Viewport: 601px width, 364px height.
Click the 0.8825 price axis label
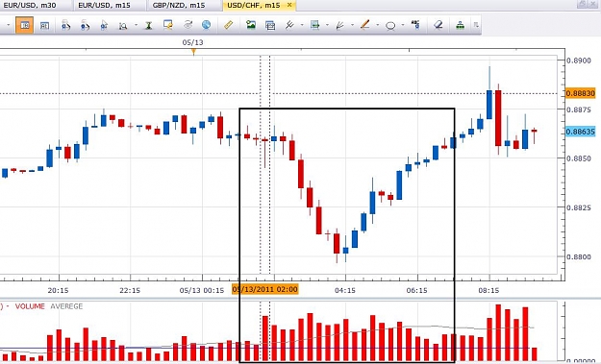(579, 207)
